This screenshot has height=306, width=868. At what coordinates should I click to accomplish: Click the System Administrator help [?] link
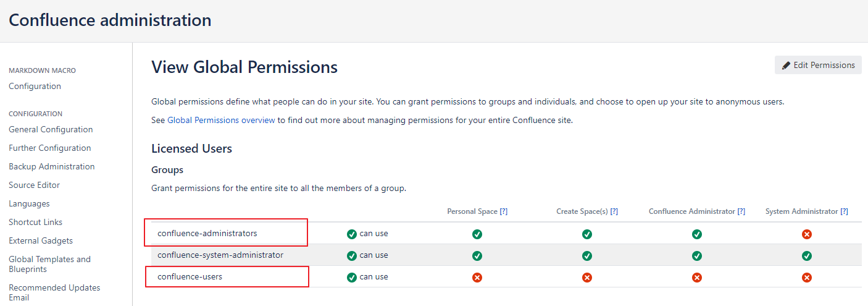pos(844,211)
